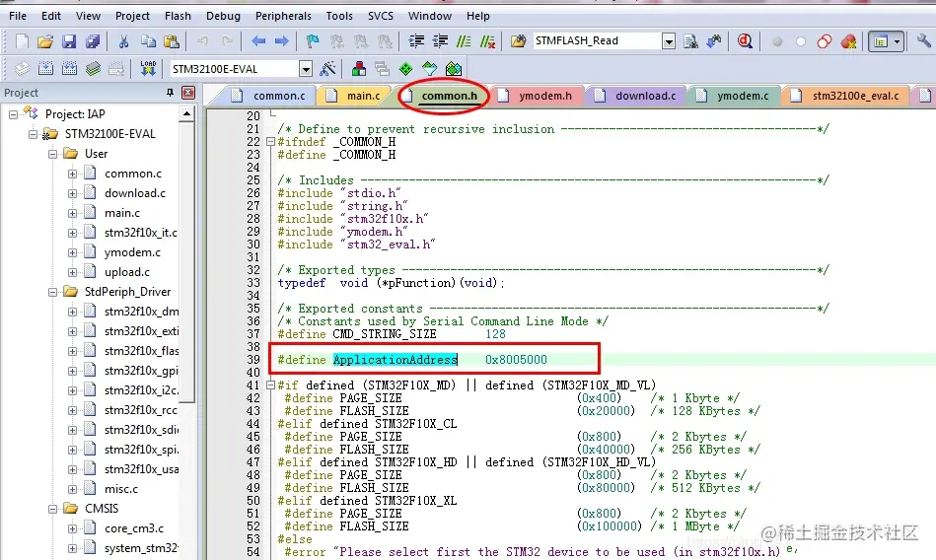Viewport: 936px width, 560px height.
Task: Click the Save All toolbar icon
Action: coord(93,41)
